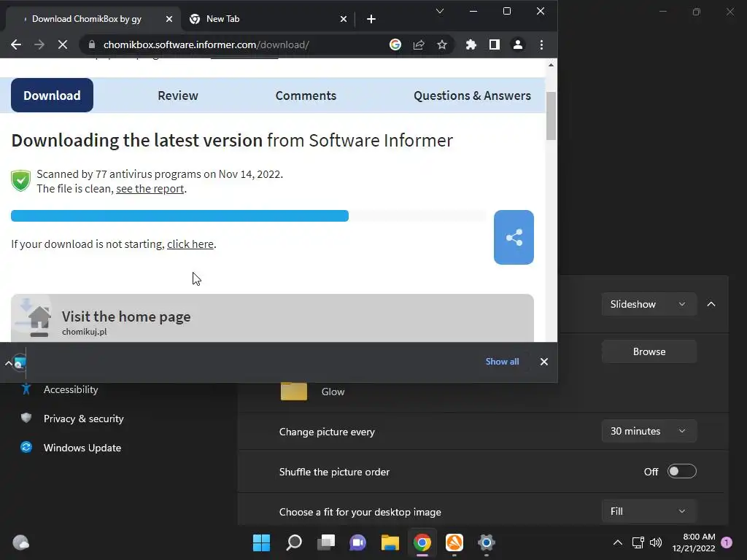
Task: Open the weather widget on taskbar
Action: [20, 542]
